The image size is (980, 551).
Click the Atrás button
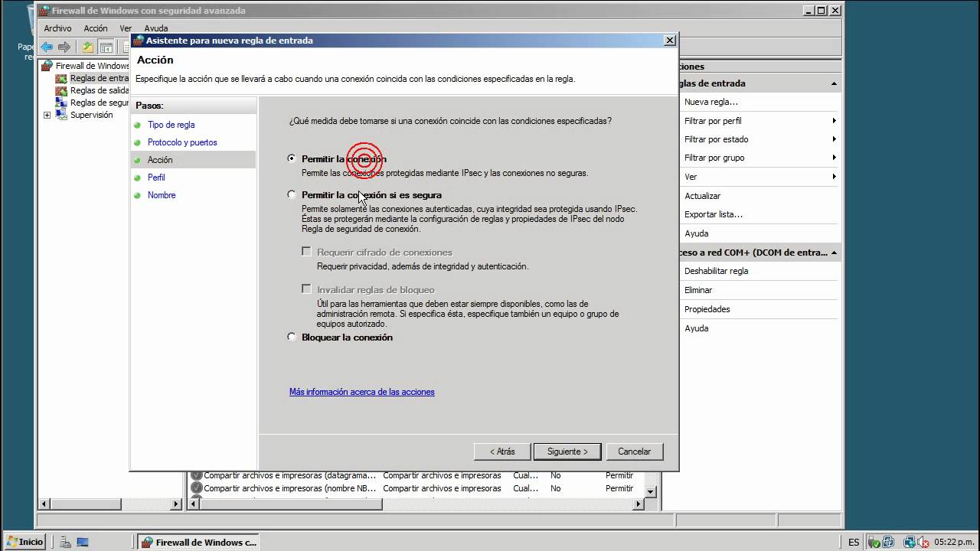(502, 452)
